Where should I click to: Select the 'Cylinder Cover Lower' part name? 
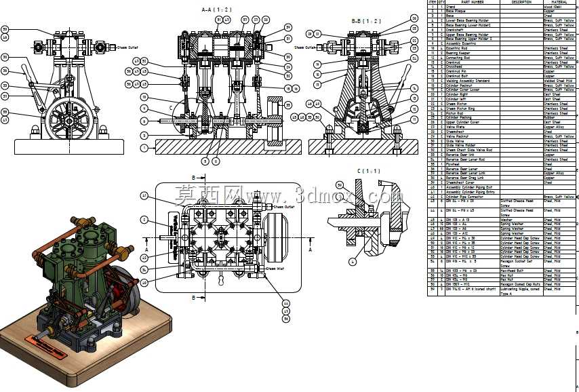462,90
